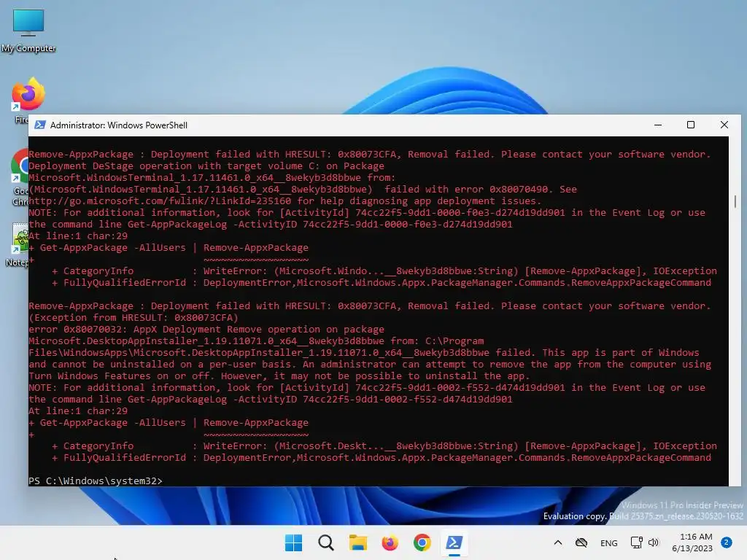Click 'Turn Windows Features on or off' line
Screen dimensions: 747x560
(x=279, y=376)
